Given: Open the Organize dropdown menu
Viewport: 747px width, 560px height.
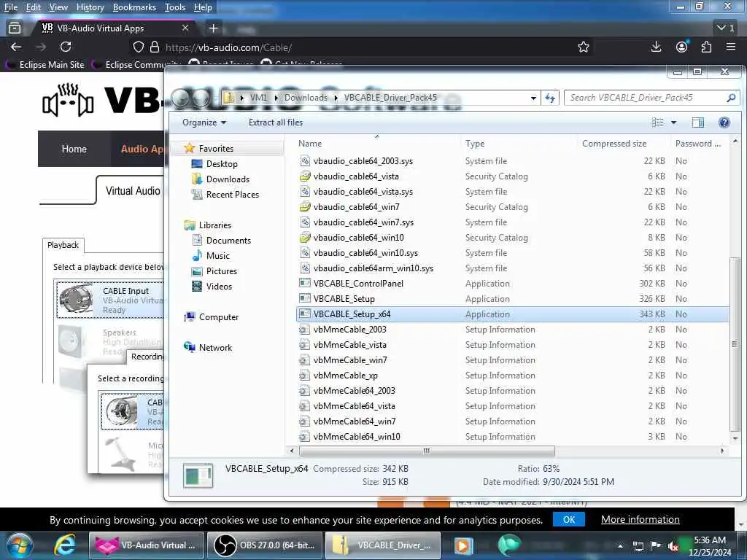Looking at the screenshot, I should coord(204,122).
